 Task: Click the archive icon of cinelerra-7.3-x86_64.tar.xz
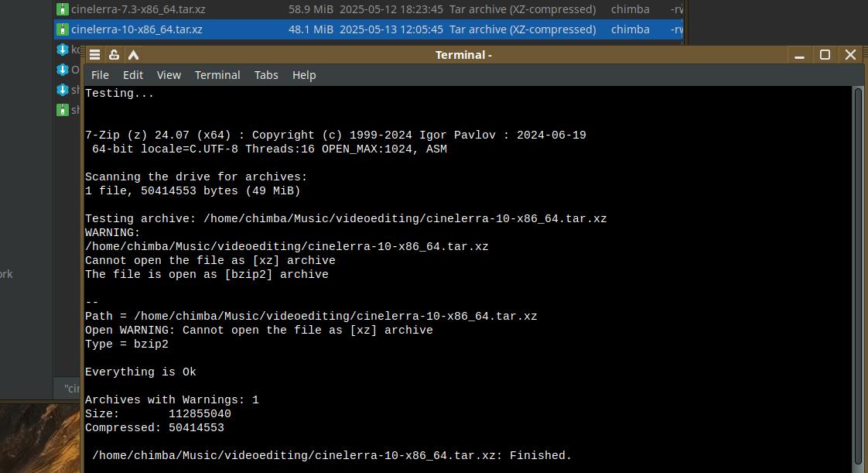[x=63, y=9]
